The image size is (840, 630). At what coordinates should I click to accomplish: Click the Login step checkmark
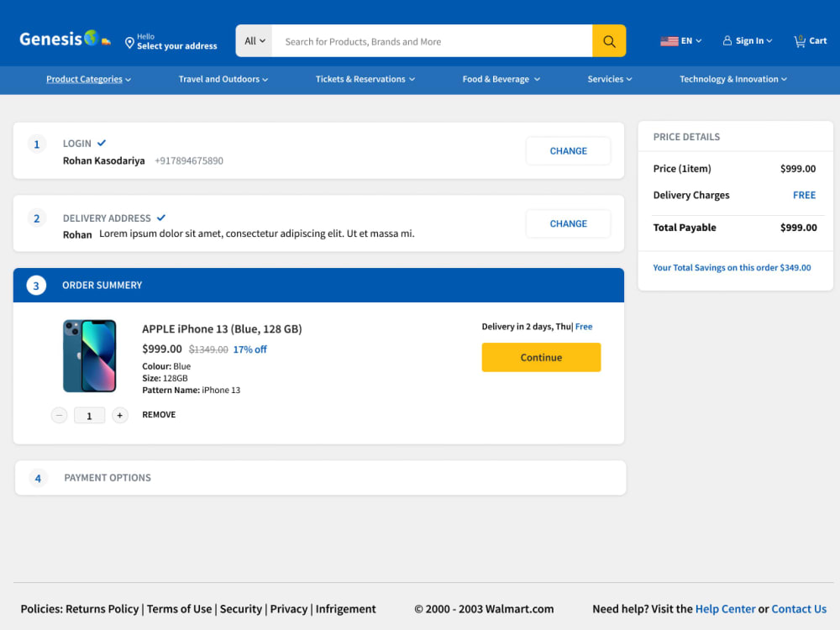click(x=102, y=143)
